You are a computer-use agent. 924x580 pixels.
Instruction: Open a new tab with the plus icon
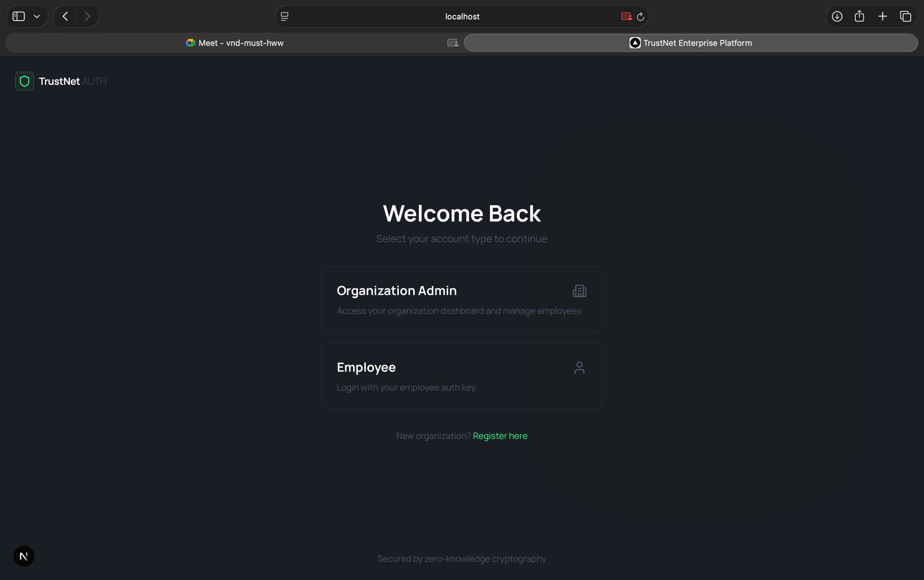click(883, 16)
